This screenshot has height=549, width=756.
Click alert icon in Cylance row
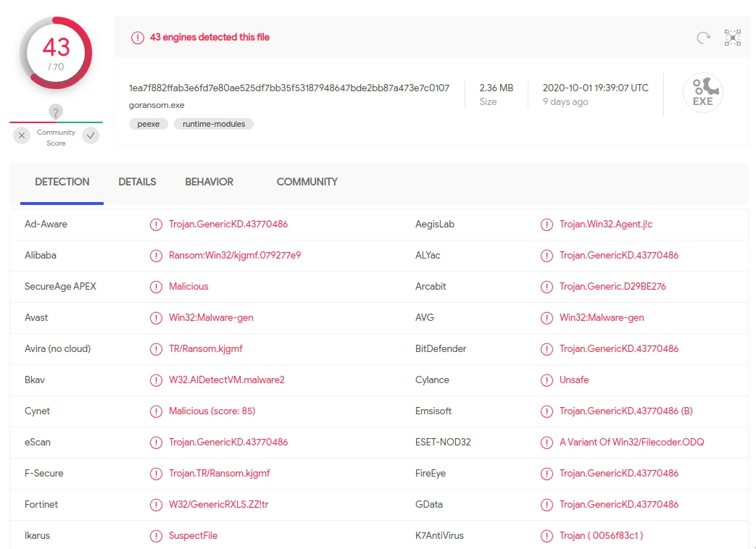coord(547,380)
